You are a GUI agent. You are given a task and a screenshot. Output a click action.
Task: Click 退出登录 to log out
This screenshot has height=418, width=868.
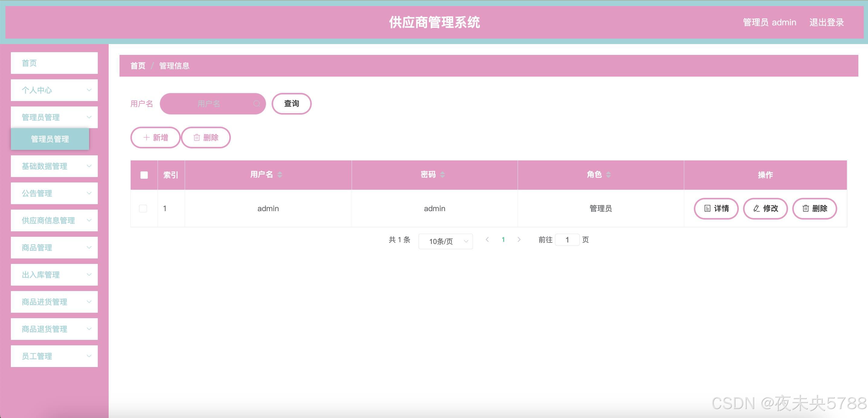pyautogui.click(x=827, y=23)
